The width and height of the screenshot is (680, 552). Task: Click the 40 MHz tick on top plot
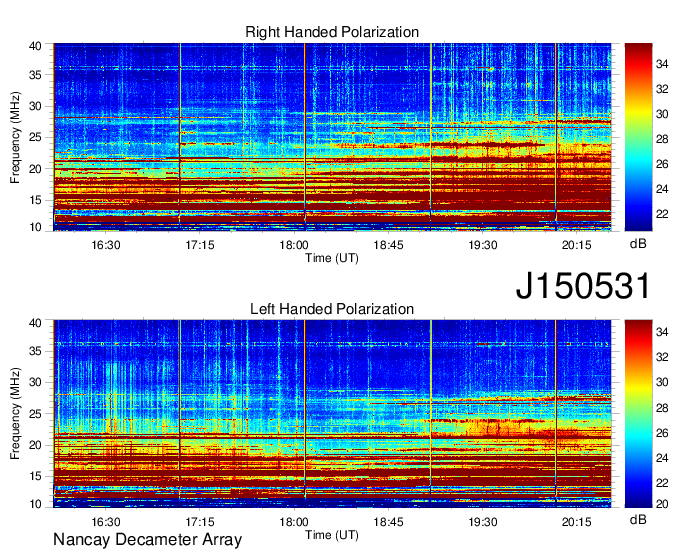tap(35, 46)
